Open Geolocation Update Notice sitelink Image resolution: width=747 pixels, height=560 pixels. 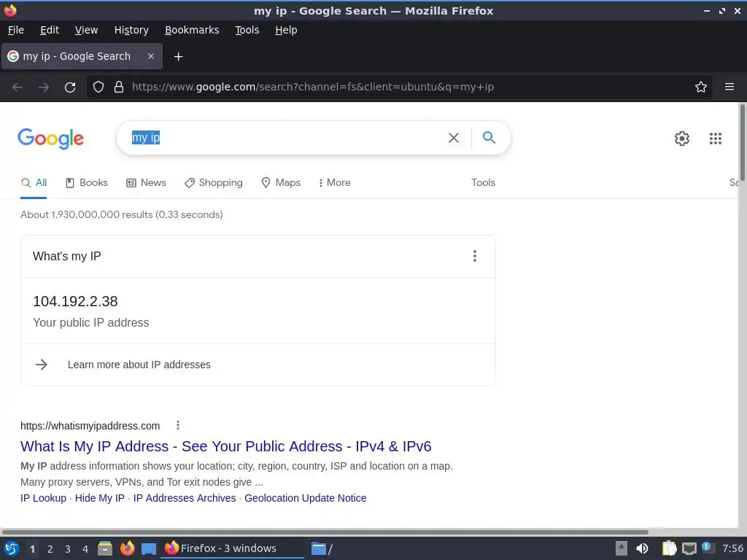tap(306, 498)
